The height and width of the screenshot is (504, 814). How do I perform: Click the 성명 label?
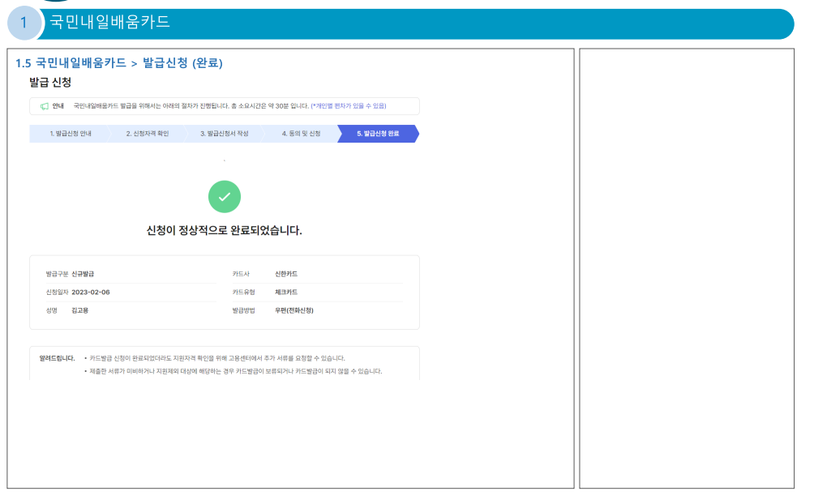pyautogui.click(x=51, y=310)
